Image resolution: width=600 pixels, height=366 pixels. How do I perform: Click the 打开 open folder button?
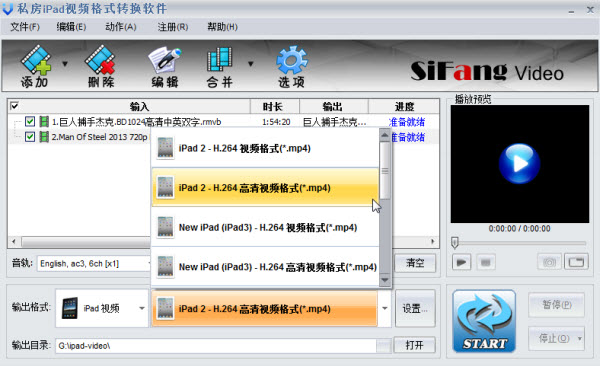pos(414,345)
